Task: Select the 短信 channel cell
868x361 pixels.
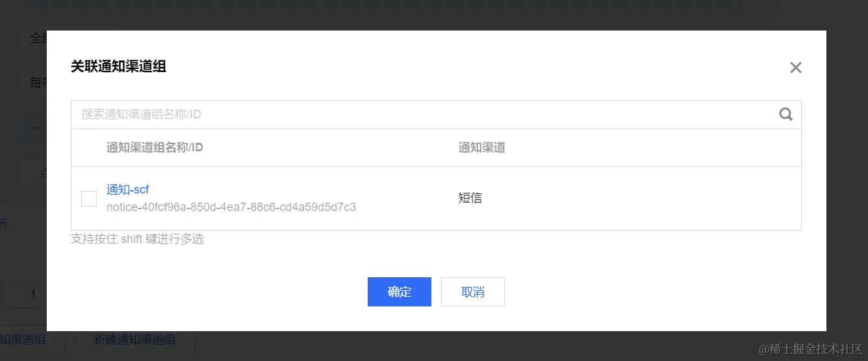Action: [x=470, y=198]
